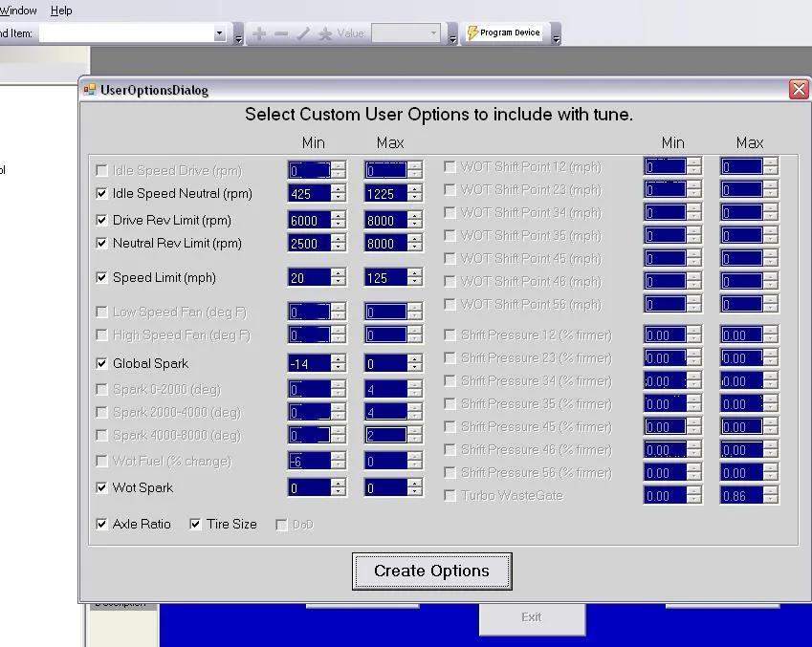This screenshot has width=812, height=647.
Task: Click Neutral Rev Limit Max field 8000
Action: (x=385, y=244)
